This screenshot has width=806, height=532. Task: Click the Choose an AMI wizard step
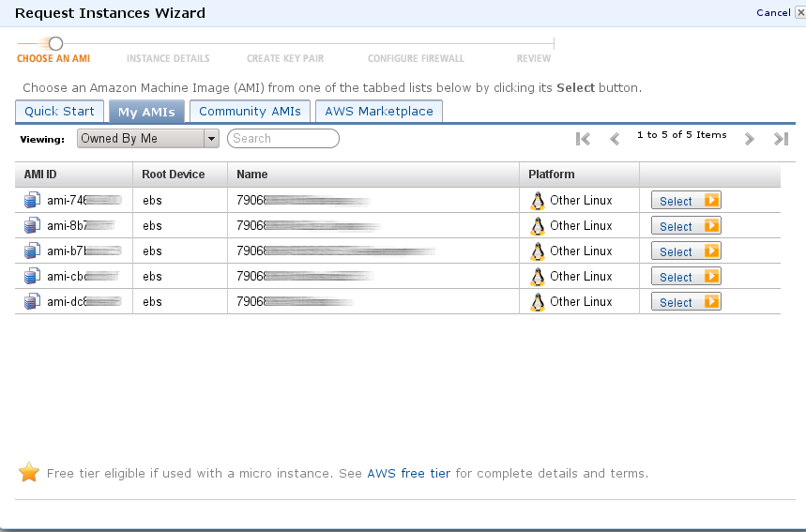tap(53, 58)
